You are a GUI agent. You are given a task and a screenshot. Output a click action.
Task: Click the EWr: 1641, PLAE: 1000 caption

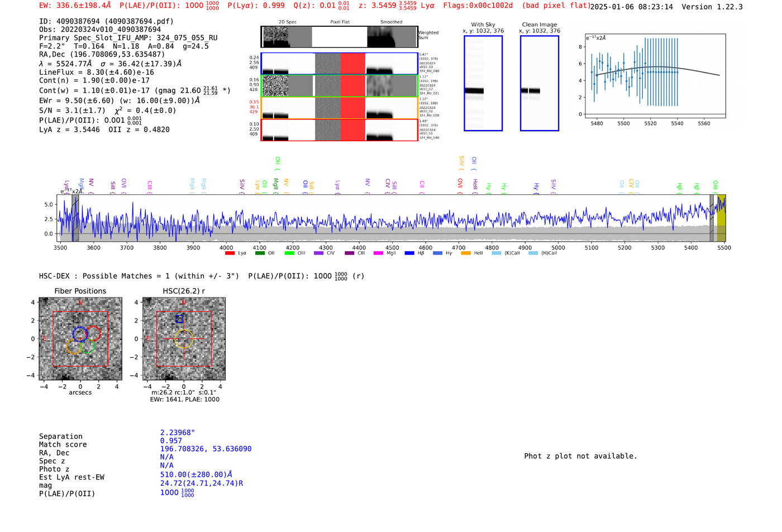click(x=185, y=399)
